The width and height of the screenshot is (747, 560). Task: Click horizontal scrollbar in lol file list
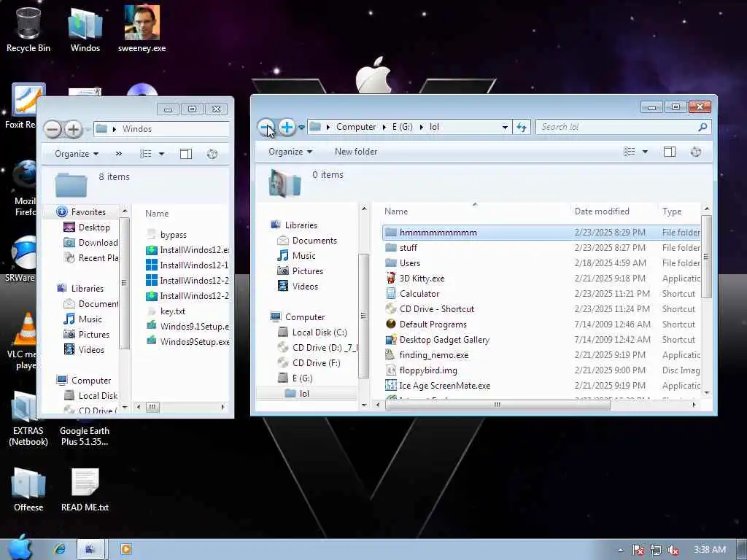(497, 405)
